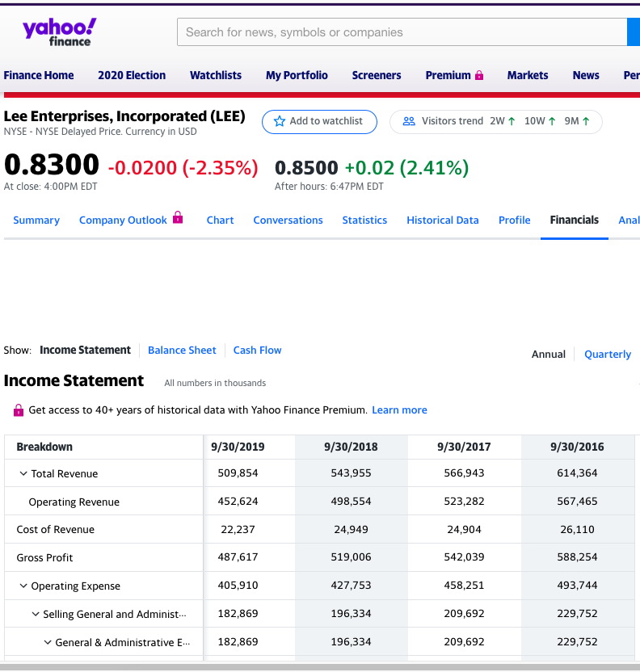Image resolution: width=640 pixels, height=672 pixels.
Task: Switch to the Statistics tab
Action: [364, 220]
